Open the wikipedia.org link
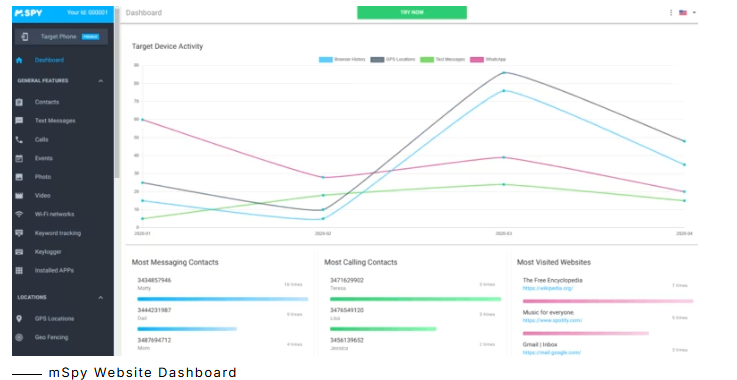The height and width of the screenshot is (380, 737). pyautogui.click(x=548, y=288)
